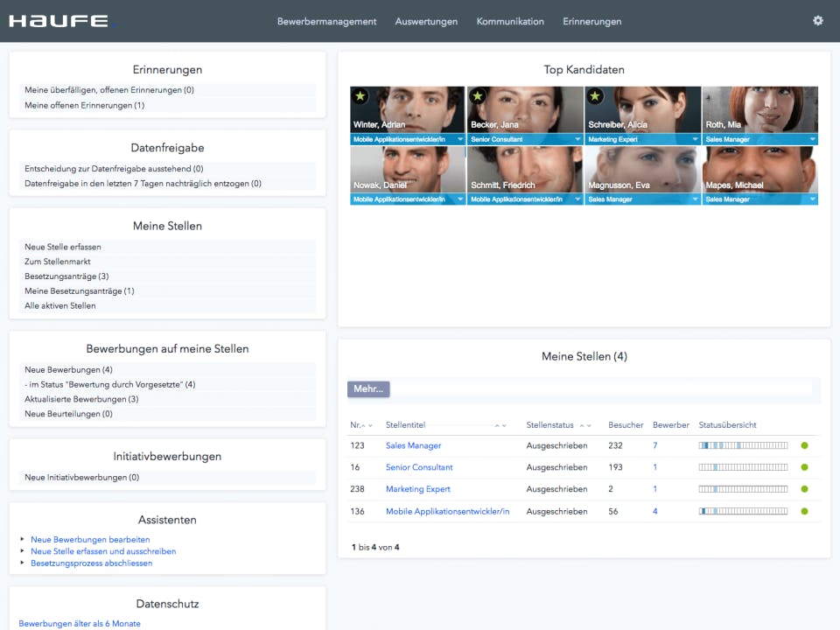Open the Auswertungen menu
This screenshot has height=630, width=840.
coord(426,21)
